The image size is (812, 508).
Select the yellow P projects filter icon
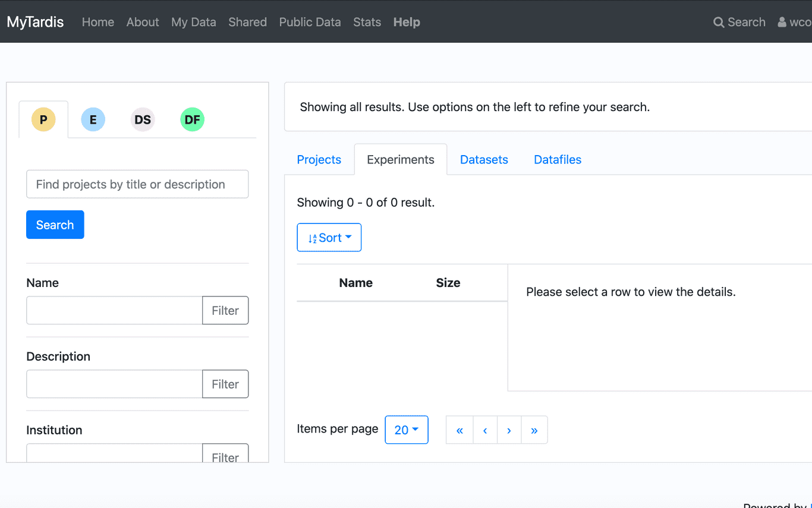[x=43, y=119]
